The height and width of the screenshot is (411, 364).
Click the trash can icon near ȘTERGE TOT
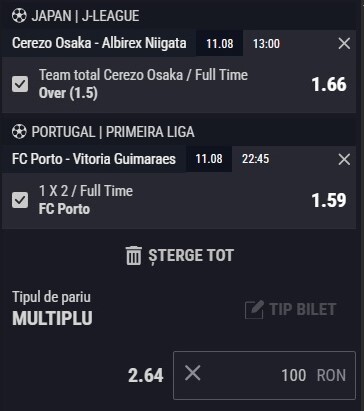click(x=134, y=256)
